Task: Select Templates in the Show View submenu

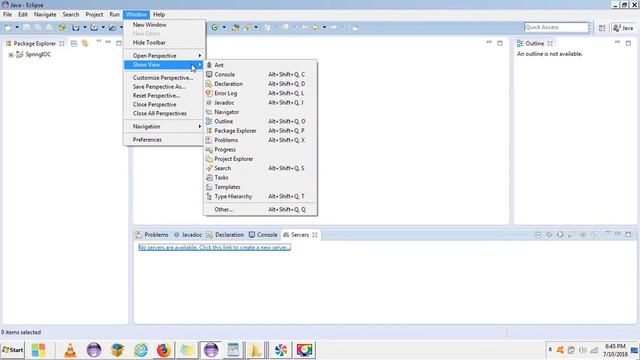Action: pos(260,187)
